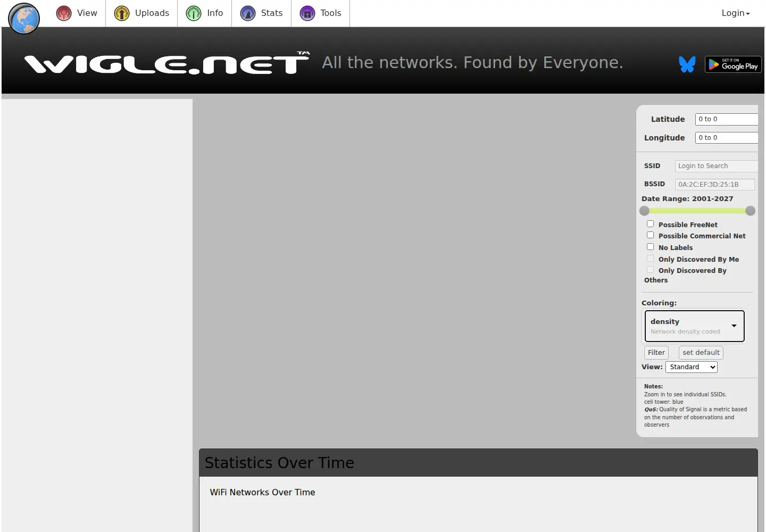Click the WiGLE.net banner logo
Viewport: 766px width, 532px height.
(167, 63)
